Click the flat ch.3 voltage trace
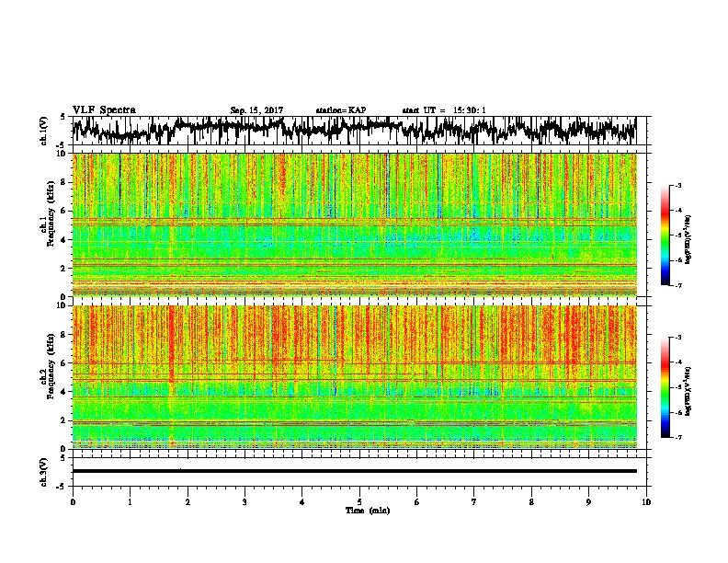The height and width of the screenshot is (563, 728). pyautogui.click(x=354, y=471)
